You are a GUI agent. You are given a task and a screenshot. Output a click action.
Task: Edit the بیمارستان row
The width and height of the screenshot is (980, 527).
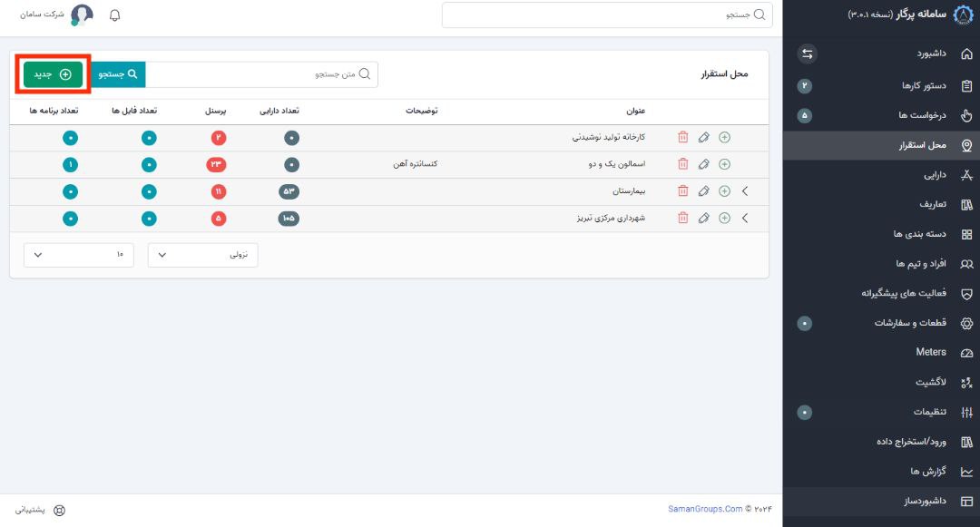click(704, 191)
